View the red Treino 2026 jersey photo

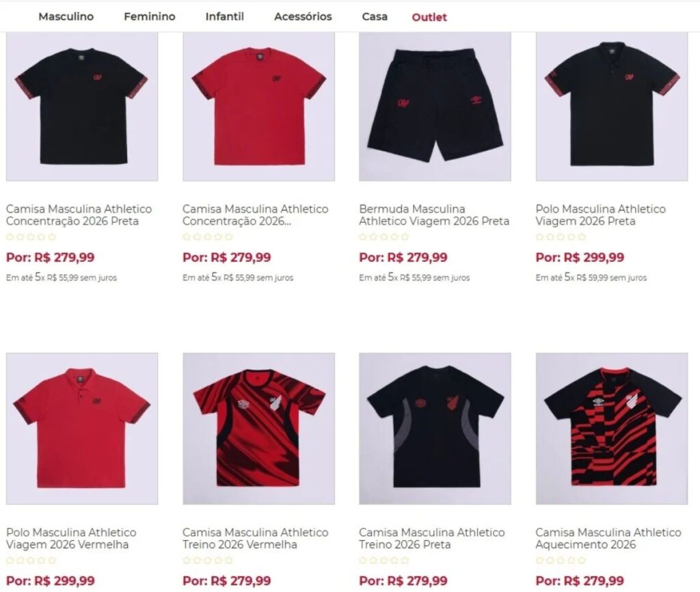click(x=258, y=429)
